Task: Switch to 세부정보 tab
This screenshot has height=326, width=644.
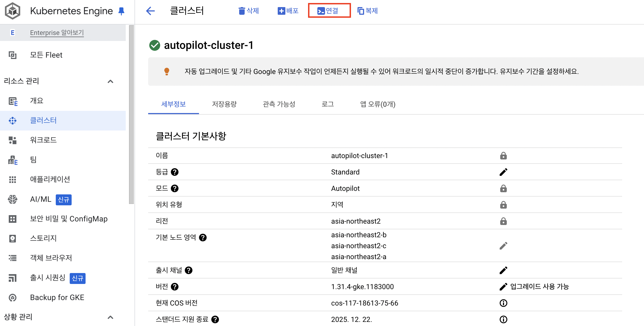Action: pos(174,104)
